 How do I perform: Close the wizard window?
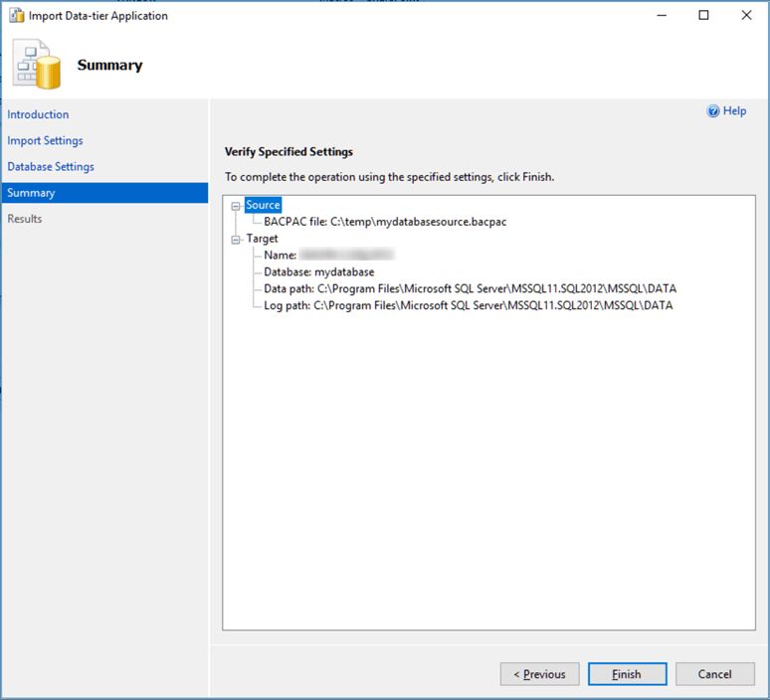click(x=746, y=15)
